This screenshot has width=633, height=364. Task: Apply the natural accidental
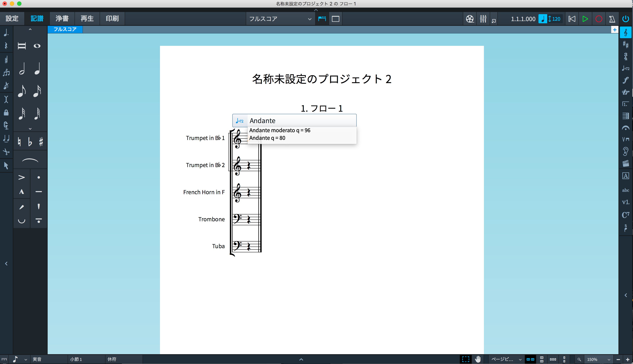[19, 142]
